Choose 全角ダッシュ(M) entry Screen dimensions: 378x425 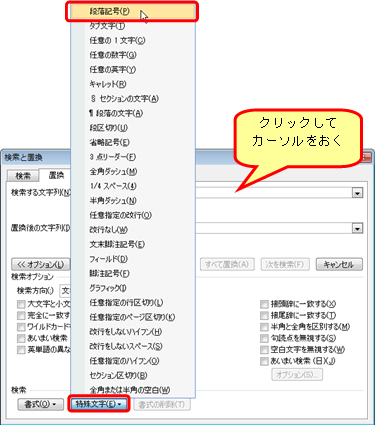point(132,172)
